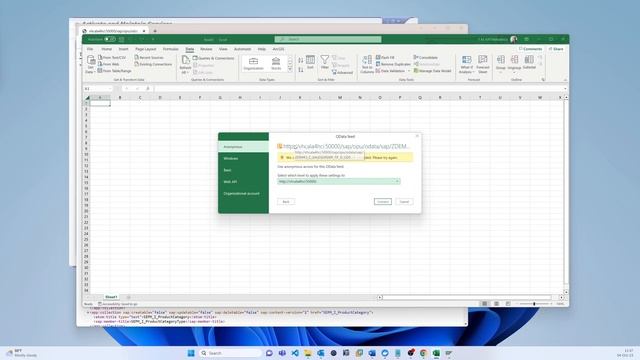Click the formula bar input

(358, 89)
